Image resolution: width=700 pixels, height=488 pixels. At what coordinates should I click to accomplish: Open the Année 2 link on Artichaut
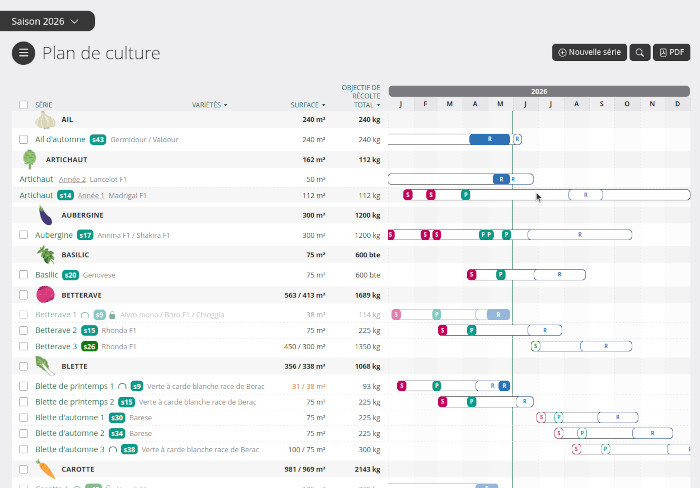(72, 179)
